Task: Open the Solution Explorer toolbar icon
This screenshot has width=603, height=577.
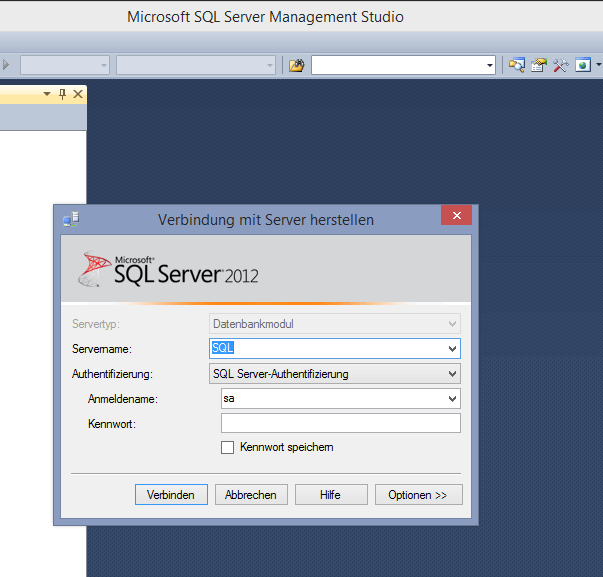Action: tap(517, 65)
